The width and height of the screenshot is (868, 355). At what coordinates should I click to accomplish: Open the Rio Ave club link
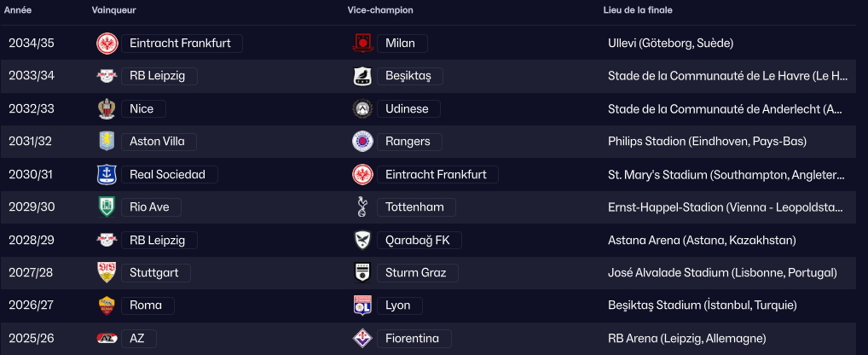point(151,207)
